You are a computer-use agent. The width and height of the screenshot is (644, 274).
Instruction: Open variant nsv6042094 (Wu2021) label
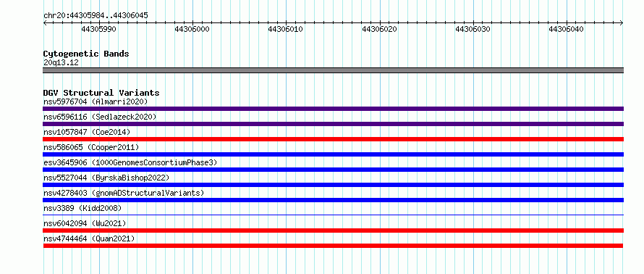click(x=85, y=223)
